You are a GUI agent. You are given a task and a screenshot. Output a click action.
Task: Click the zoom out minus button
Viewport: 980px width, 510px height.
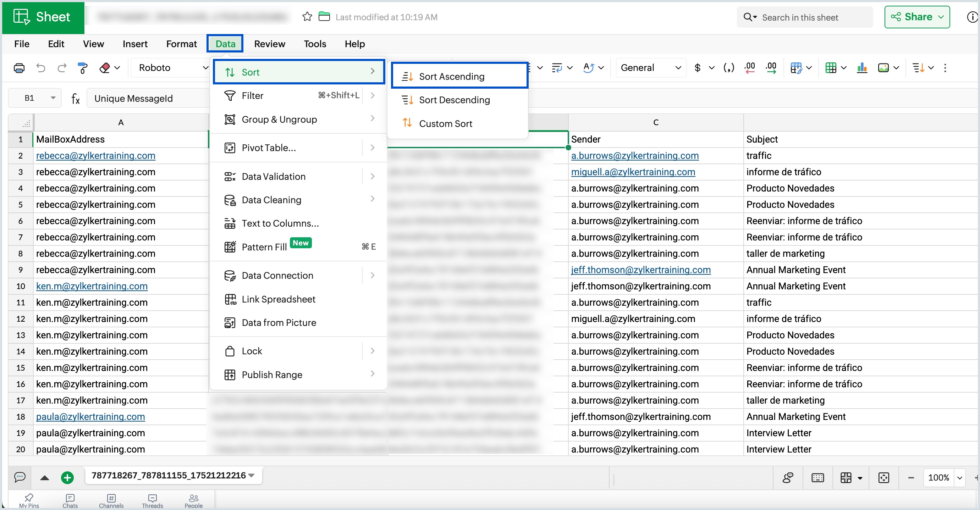(x=911, y=478)
